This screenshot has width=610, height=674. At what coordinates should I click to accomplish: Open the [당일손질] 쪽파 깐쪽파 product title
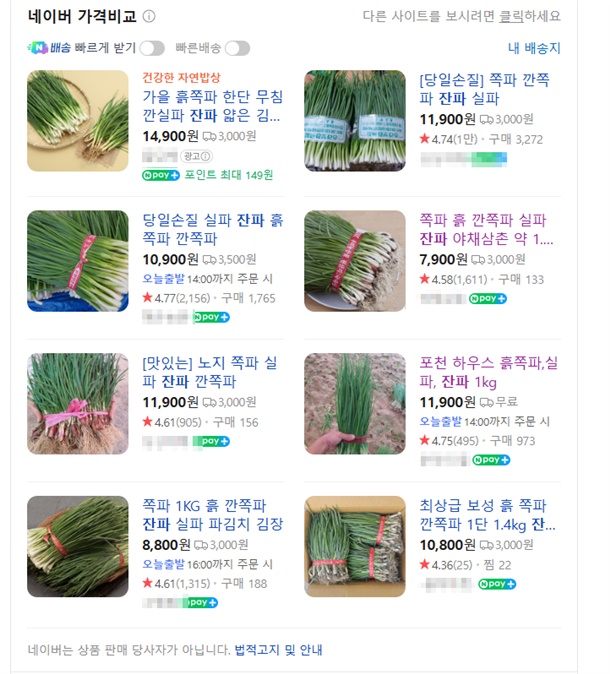(x=485, y=89)
